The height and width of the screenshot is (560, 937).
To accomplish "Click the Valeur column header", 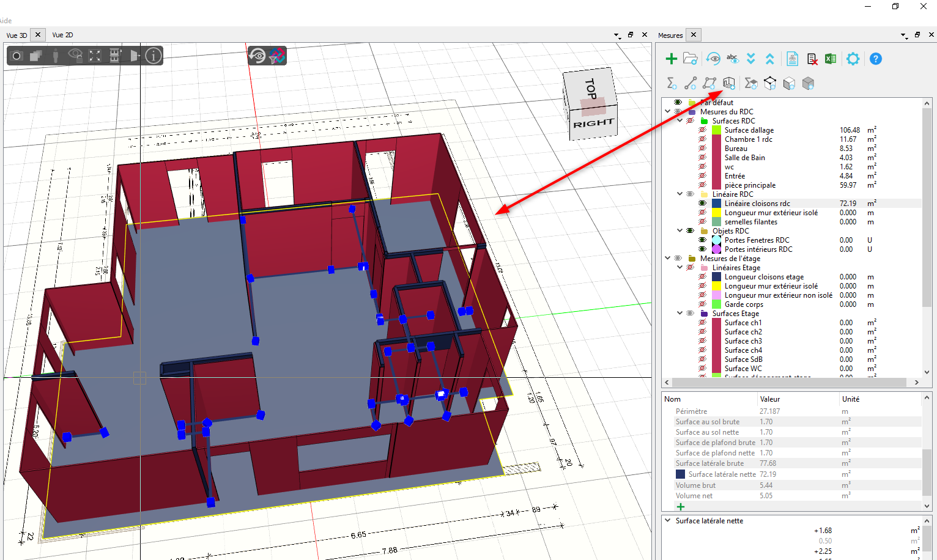I will (x=770, y=399).
